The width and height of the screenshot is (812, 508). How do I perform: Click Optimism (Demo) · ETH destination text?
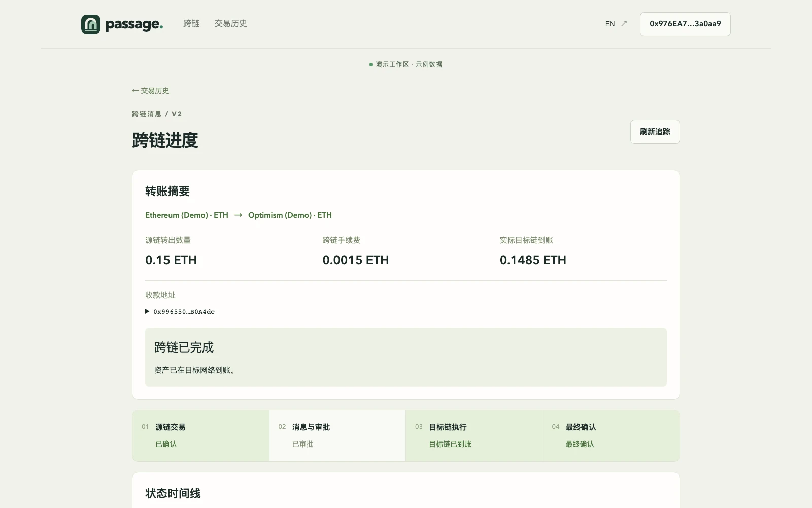(290, 215)
